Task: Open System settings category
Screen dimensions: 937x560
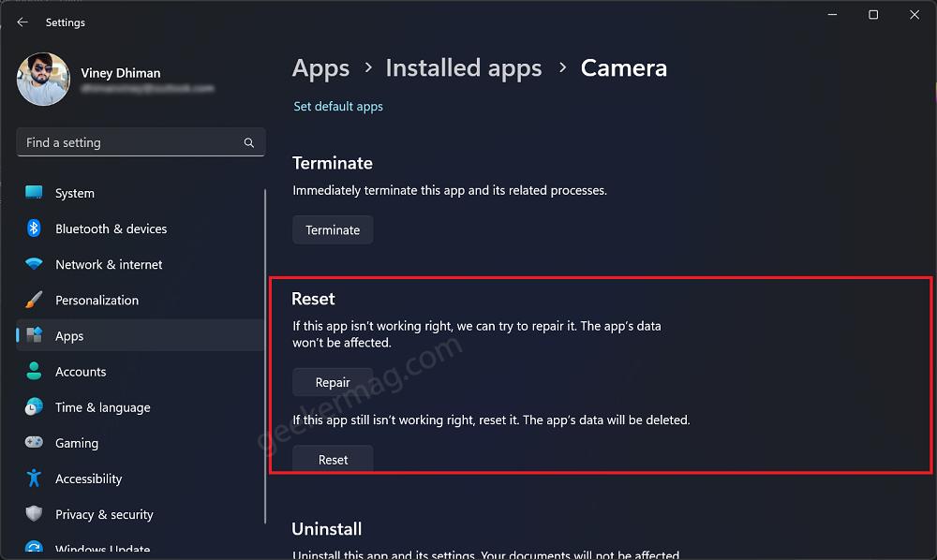Action: (141, 193)
